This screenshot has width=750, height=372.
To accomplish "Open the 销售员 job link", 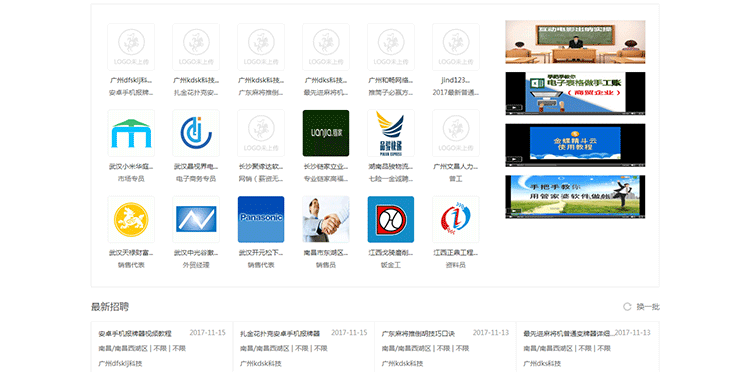I will tap(326, 265).
